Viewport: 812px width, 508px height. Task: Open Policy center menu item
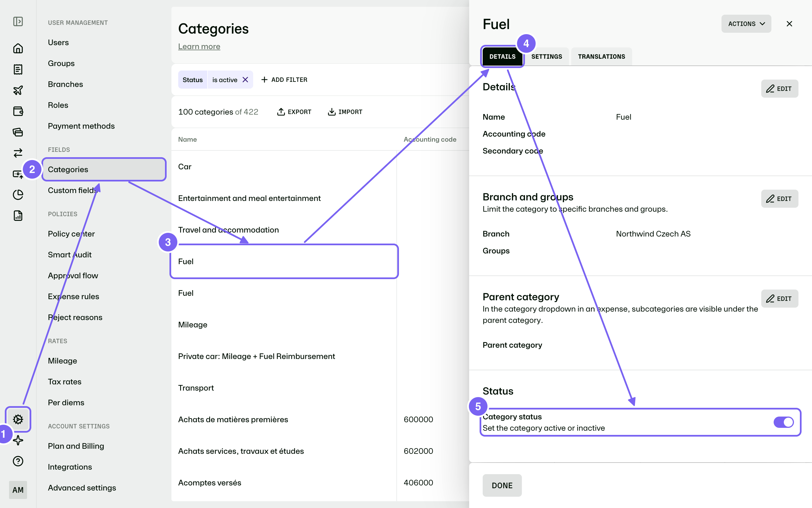71,234
